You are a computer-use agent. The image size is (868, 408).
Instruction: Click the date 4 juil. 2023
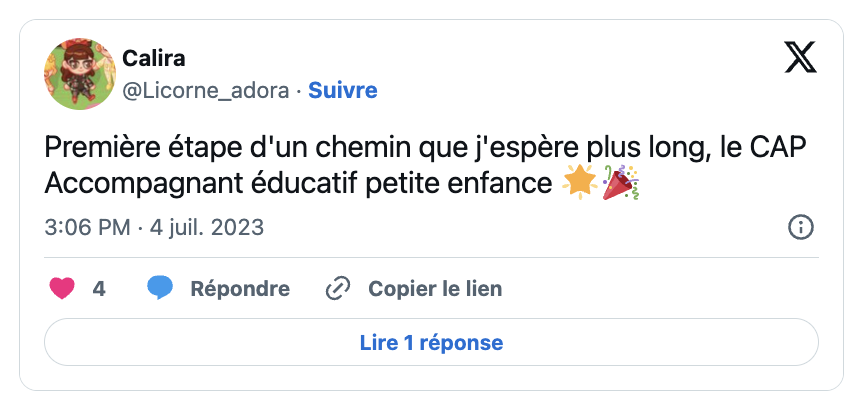click(x=207, y=227)
